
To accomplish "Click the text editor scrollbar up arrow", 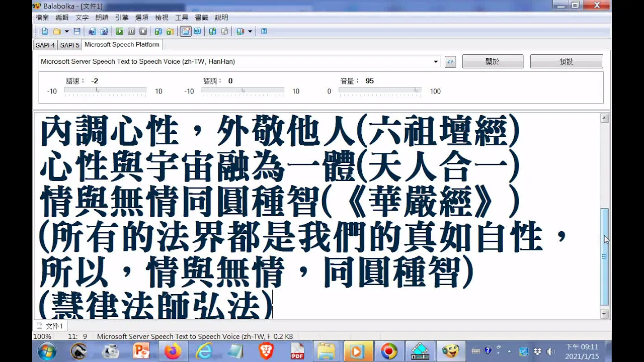I will (604, 119).
